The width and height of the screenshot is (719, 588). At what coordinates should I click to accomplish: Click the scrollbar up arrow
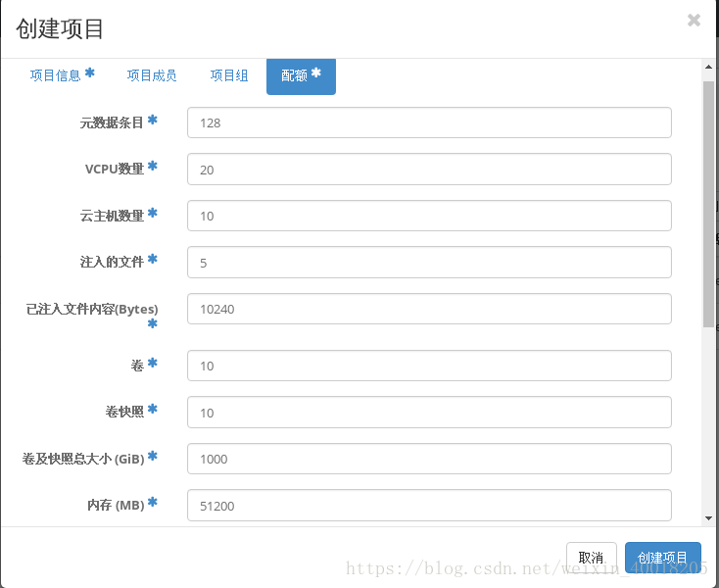(x=708, y=67)
